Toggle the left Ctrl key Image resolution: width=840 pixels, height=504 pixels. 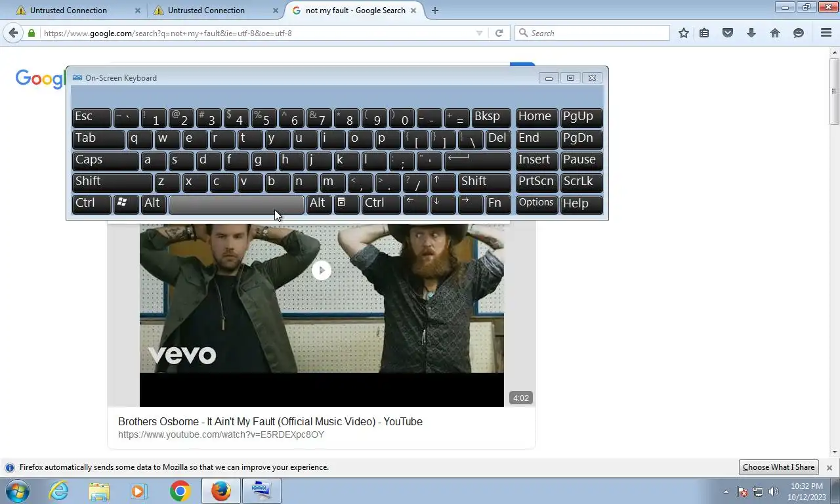tap(91, 203)
